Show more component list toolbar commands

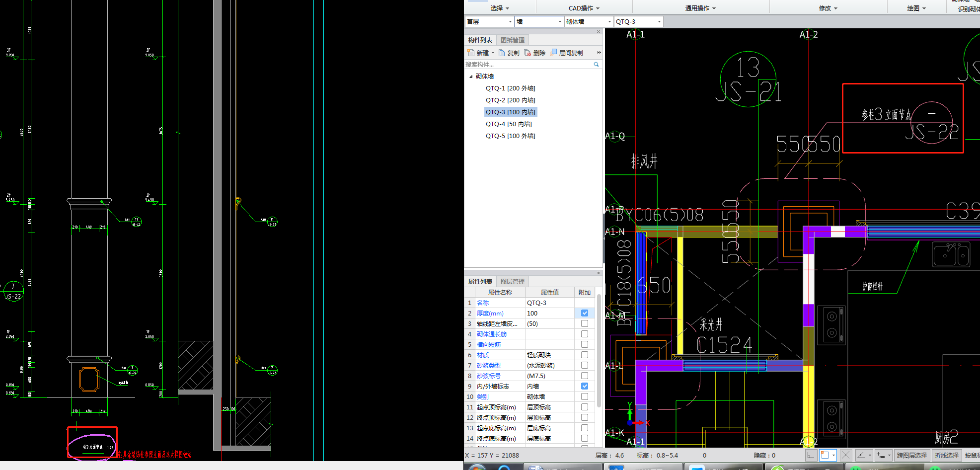click(599, 53)
